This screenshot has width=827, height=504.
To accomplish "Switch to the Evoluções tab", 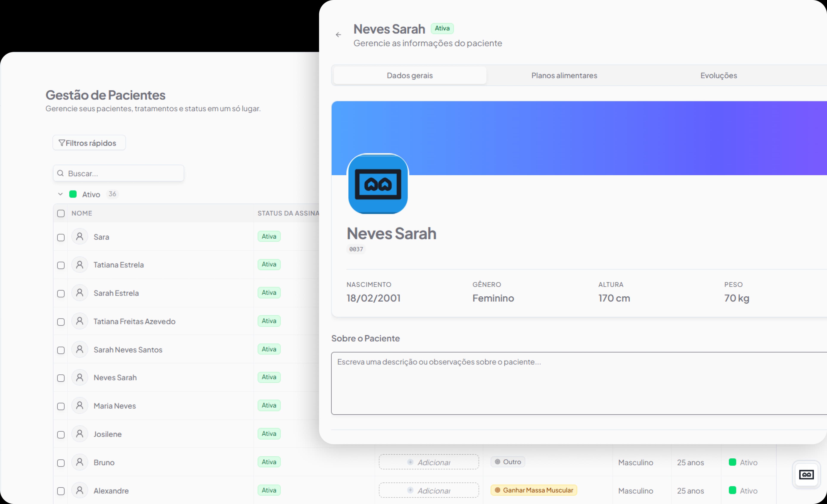I will (x=719, y=76).
